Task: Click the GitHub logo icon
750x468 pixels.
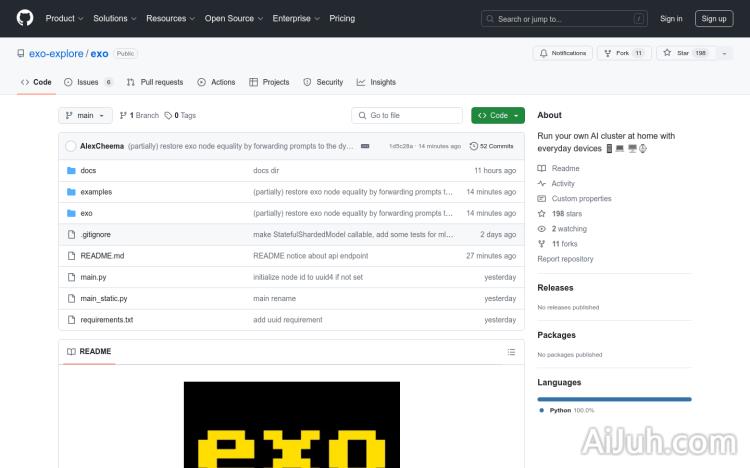Action: click(x=25, y=18)
